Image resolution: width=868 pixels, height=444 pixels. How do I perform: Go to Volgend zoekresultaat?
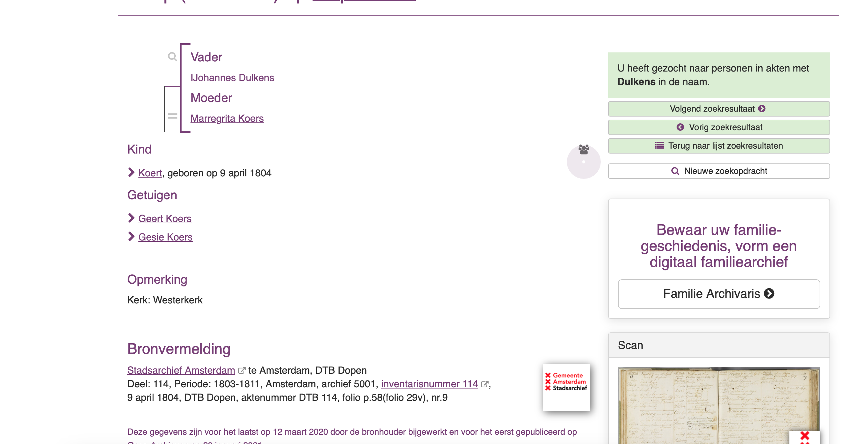[719, 109]
